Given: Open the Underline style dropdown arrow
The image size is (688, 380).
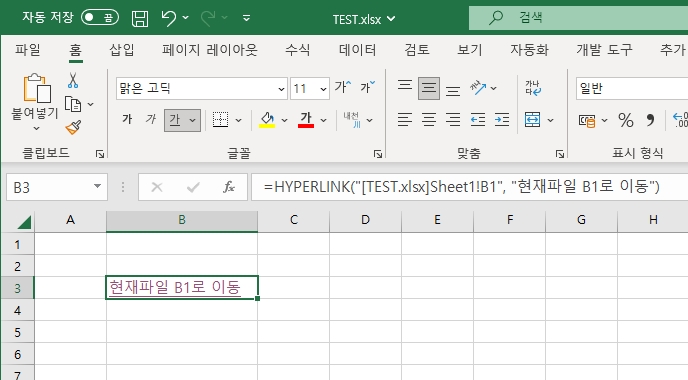Looking at the screenshot, I should pyautogui.click(x=193, y=120).
